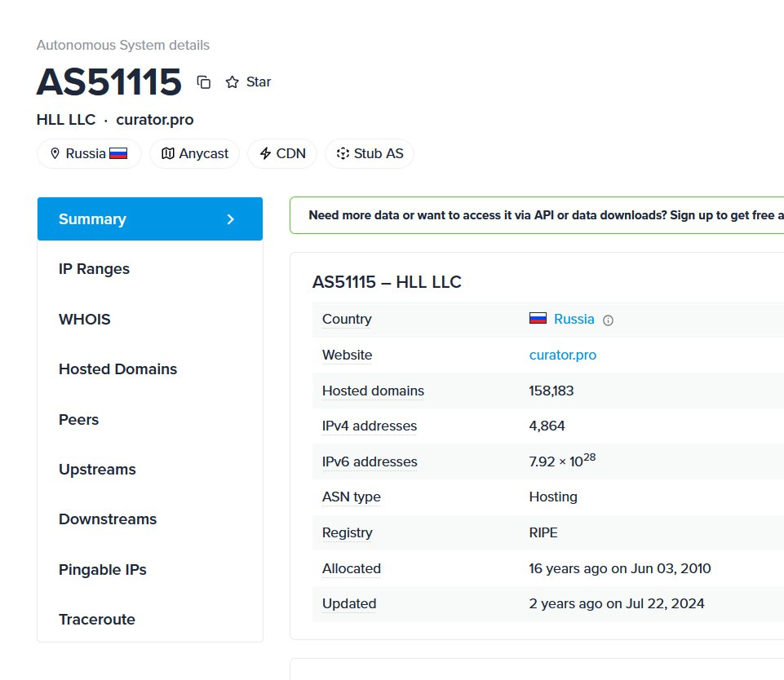
Task: Click the lightning bolt icon in the CDN tag
Action: tap(265, 153)
